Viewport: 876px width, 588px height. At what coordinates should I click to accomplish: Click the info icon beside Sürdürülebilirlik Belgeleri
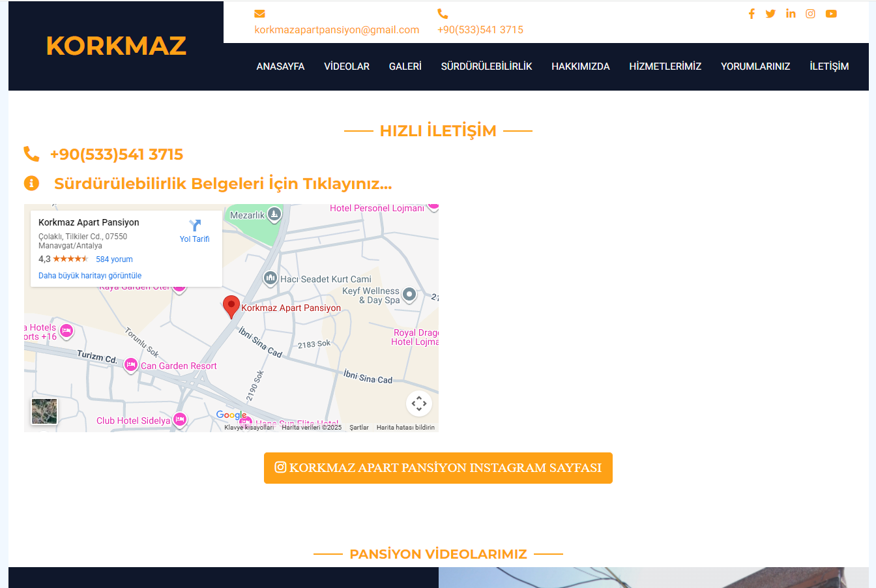(x=32, y=183)
